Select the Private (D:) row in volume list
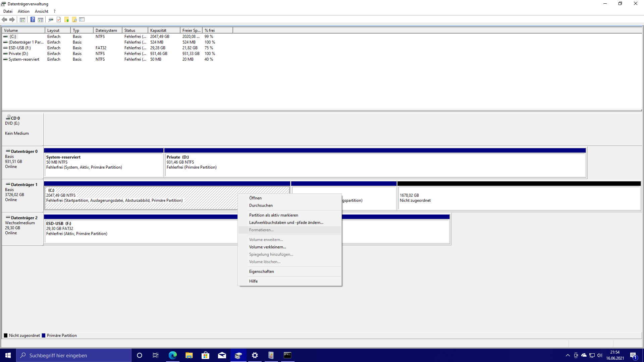The width and height of the screenshot is (644, 362). tap(18, 54)
